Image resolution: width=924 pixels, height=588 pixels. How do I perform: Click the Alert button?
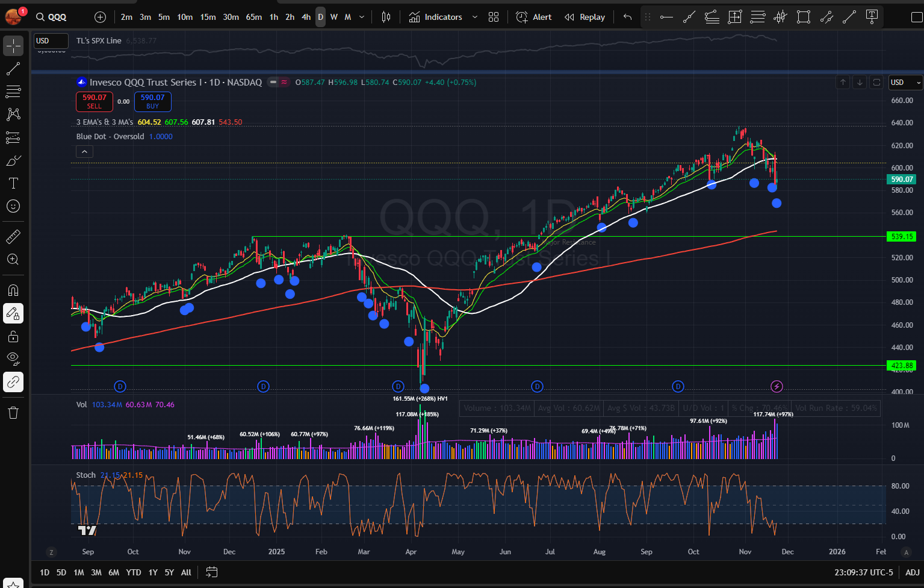coord(533,17)
